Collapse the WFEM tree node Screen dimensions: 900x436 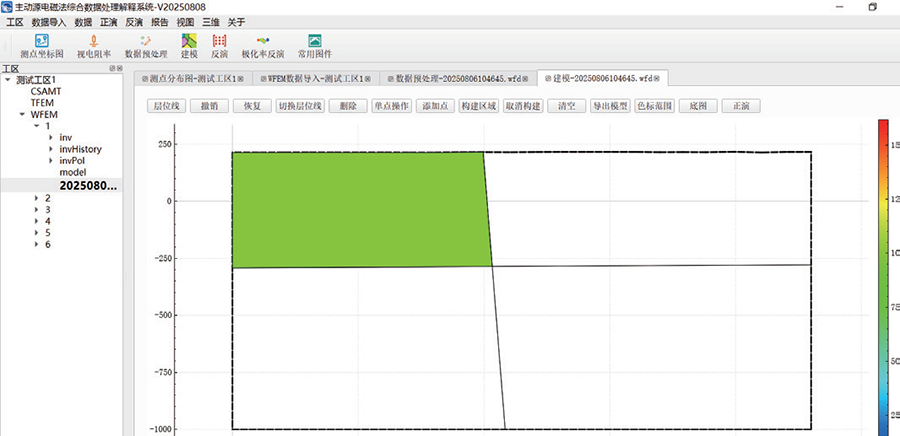pos(23,114)
